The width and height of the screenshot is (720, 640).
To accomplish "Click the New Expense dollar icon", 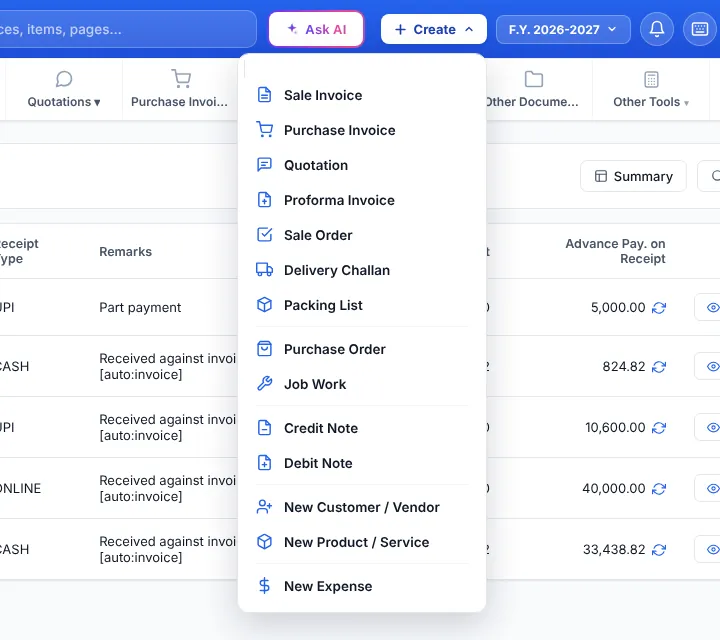I will [264, 586].
